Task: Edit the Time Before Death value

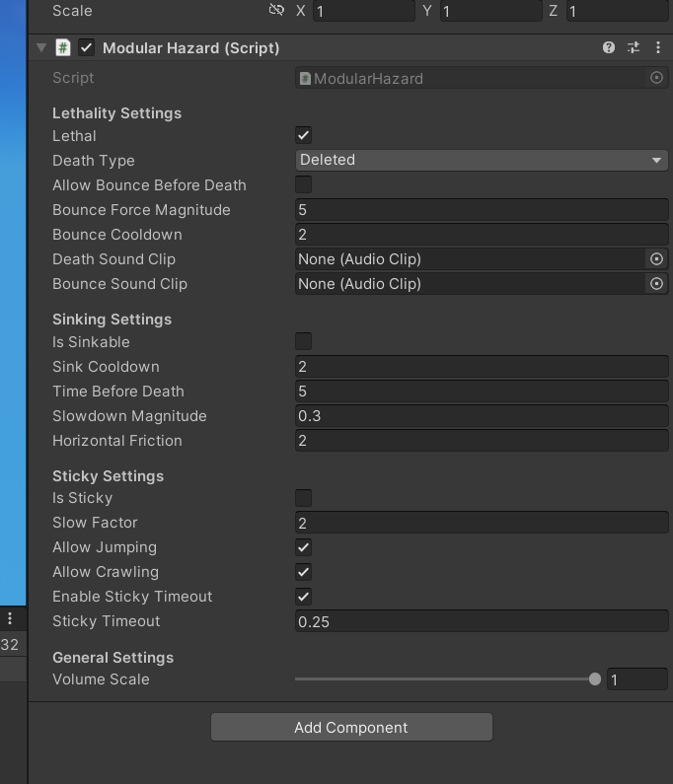Action: click(482, 391)
